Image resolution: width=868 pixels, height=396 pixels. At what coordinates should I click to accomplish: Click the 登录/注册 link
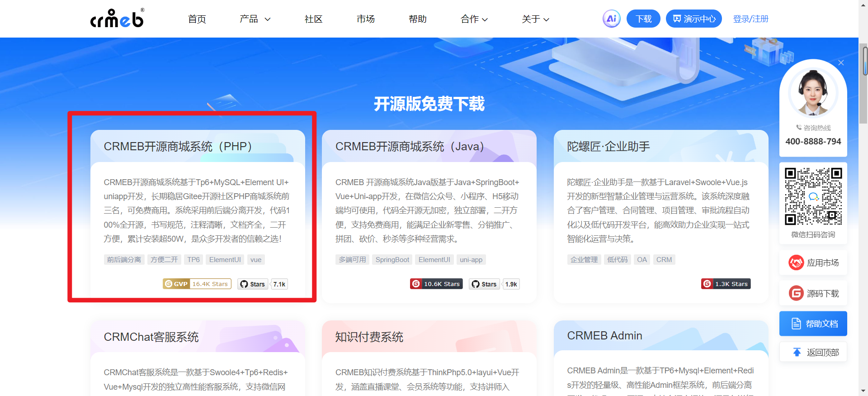[x=750, y=19]
